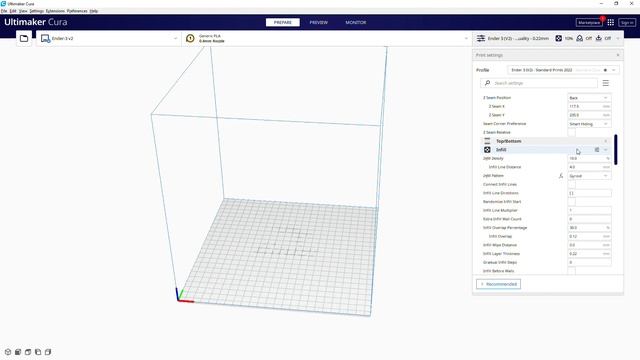Click the Z Seam X value field

[589, 107]
